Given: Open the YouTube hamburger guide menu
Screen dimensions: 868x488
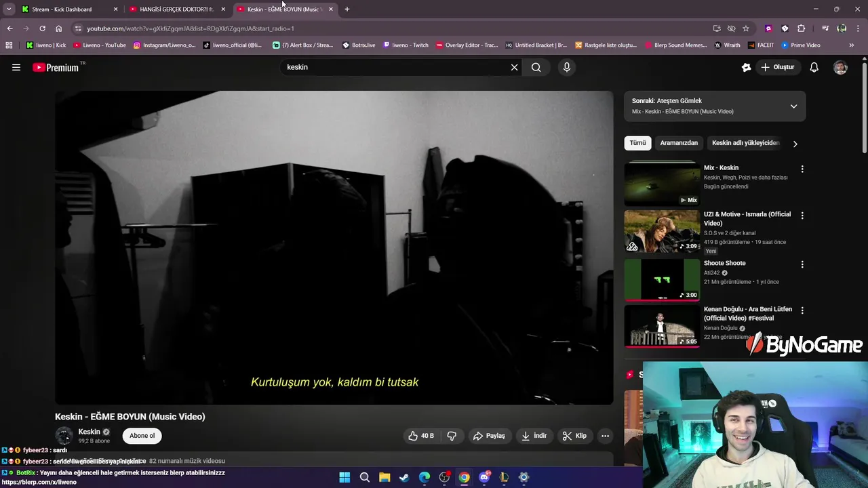Looking at the screenshot, I should (x=16, y=67).
